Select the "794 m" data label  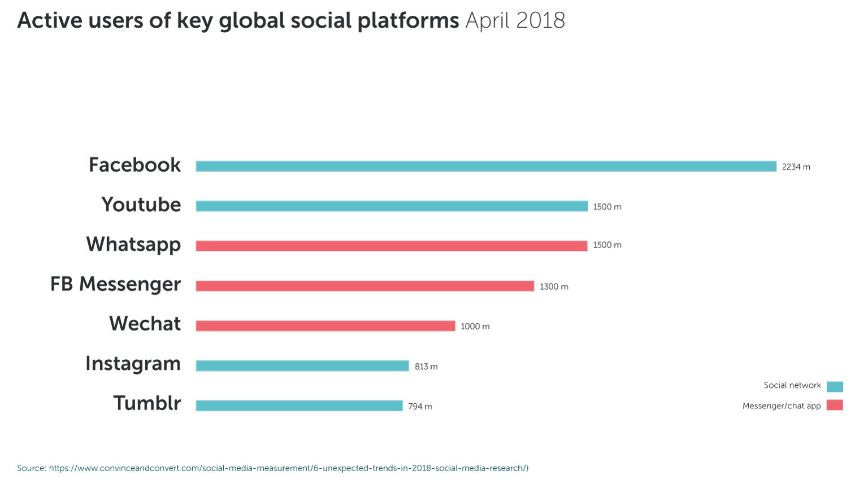click(420, 407)
